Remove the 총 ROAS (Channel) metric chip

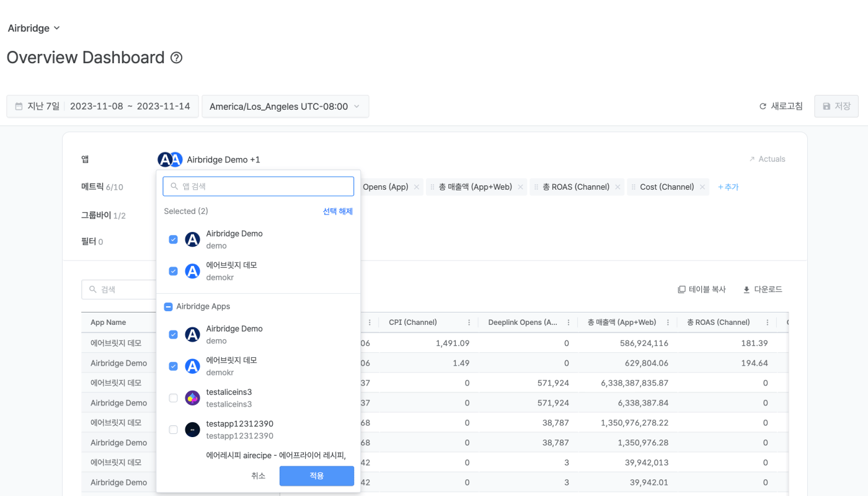coord(617,187)
